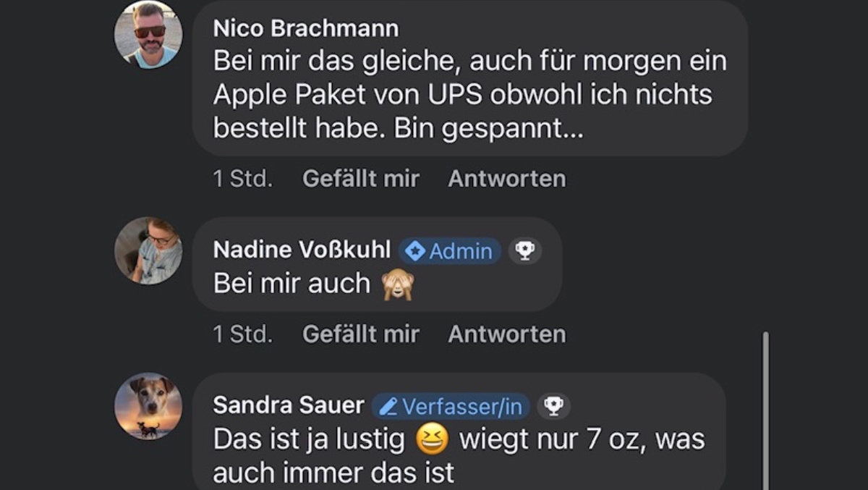Reply to Nico Brachmann's comment via Antworten
The width and height of the screenshot is (868, 490).
(506, 179)
